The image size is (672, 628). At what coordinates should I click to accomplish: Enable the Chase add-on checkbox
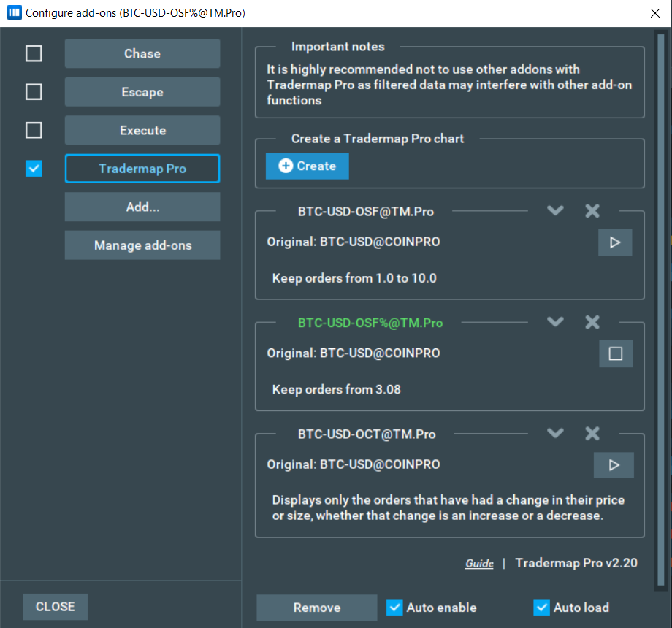pyautogui.click(x=34, y=54)
